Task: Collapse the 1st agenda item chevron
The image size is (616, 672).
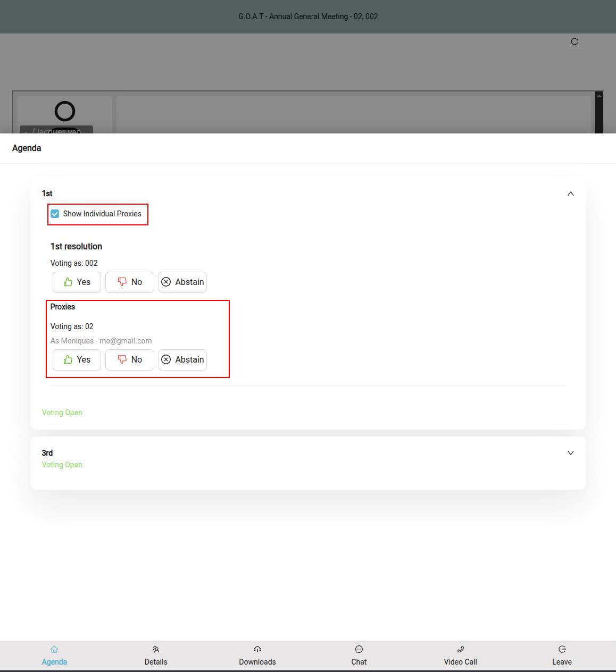Action: point(571,194)
